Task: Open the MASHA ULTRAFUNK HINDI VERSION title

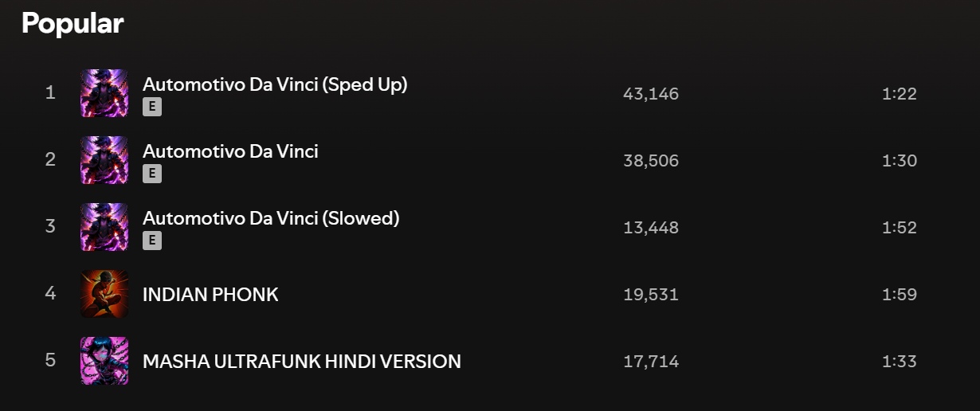Action: click(x=302, y=362)
